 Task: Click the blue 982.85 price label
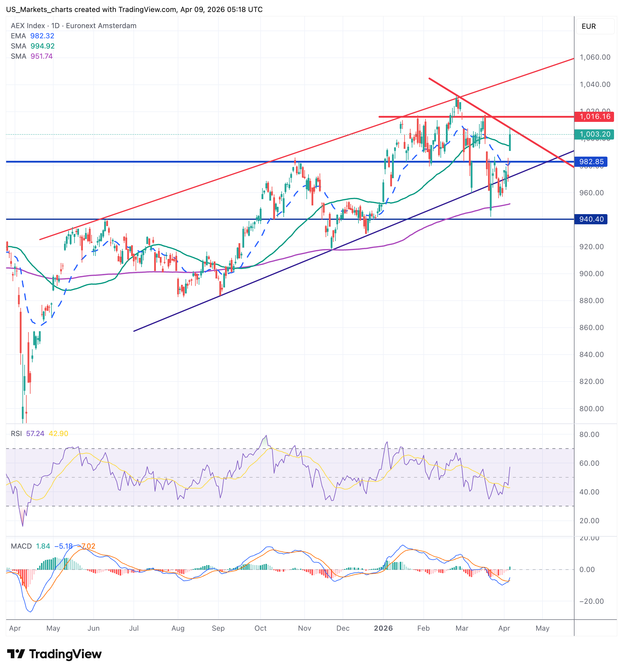click(591, 162)
